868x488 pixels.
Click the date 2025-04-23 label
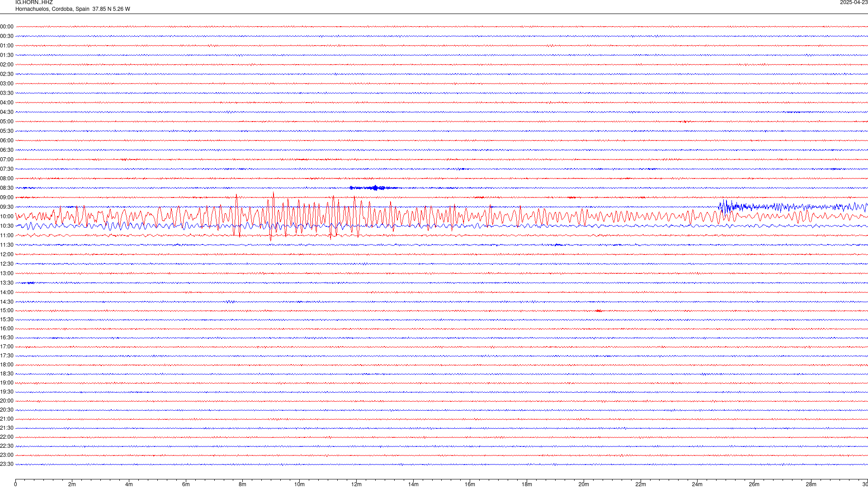[x=854, y=3]
